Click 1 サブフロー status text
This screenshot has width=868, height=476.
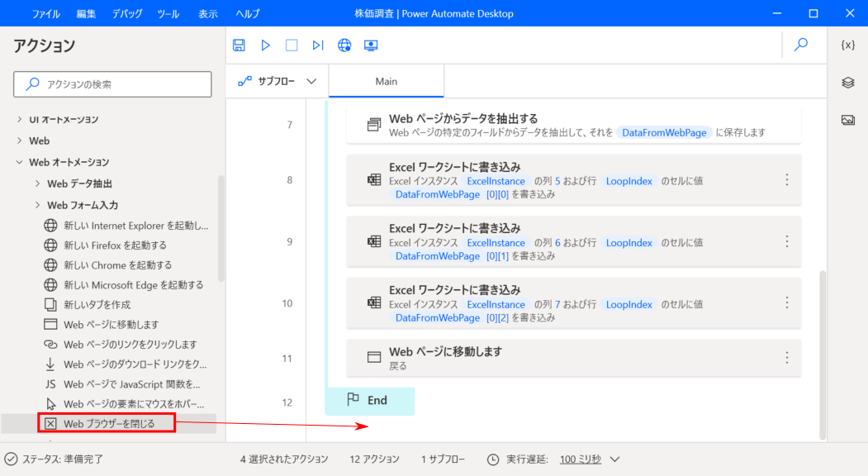[x=443, y=459]
